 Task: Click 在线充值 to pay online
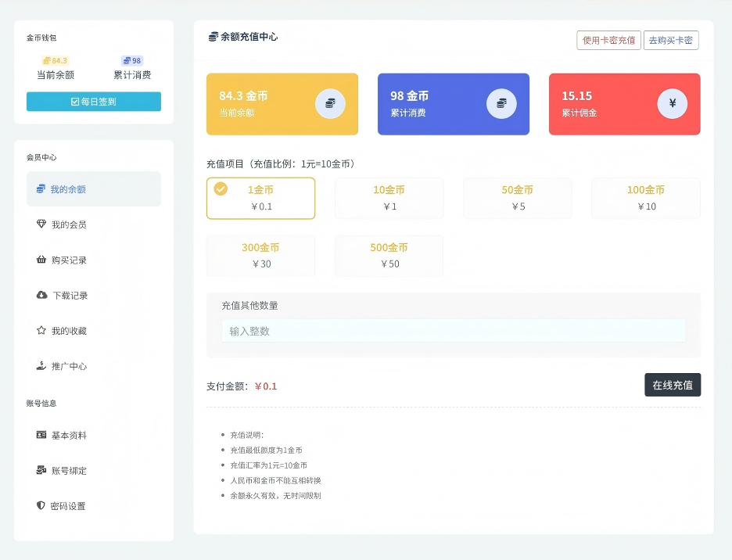(673, 384)
